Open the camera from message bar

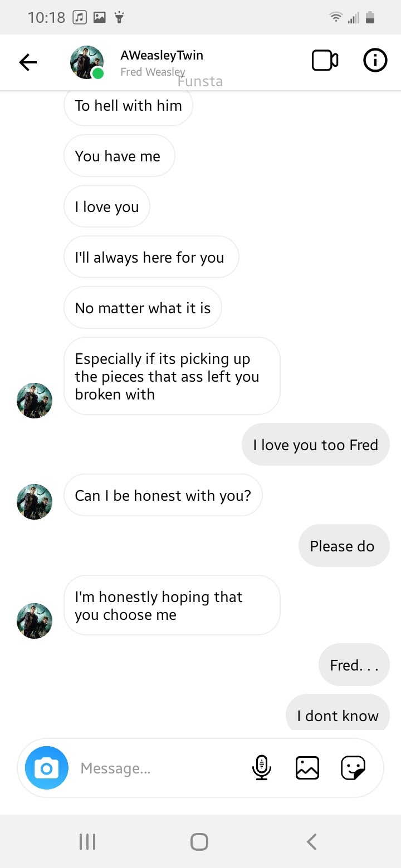click(47, 768)
